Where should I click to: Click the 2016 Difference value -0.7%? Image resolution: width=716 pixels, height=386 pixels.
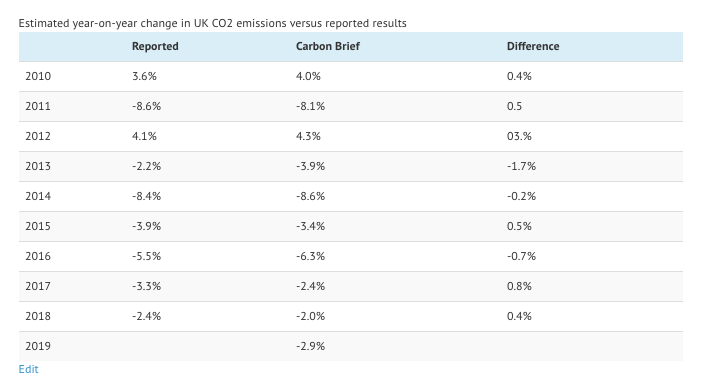coord(521,256)
